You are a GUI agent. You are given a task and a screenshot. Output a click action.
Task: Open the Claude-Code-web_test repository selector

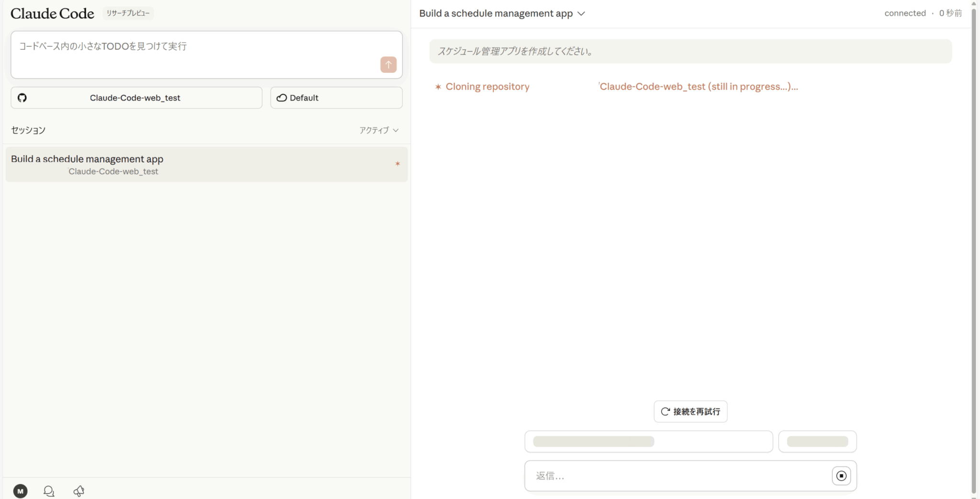click(136, 98)
